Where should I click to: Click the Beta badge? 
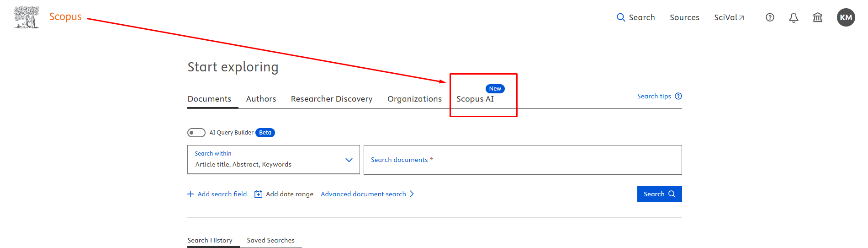point(265,133)
